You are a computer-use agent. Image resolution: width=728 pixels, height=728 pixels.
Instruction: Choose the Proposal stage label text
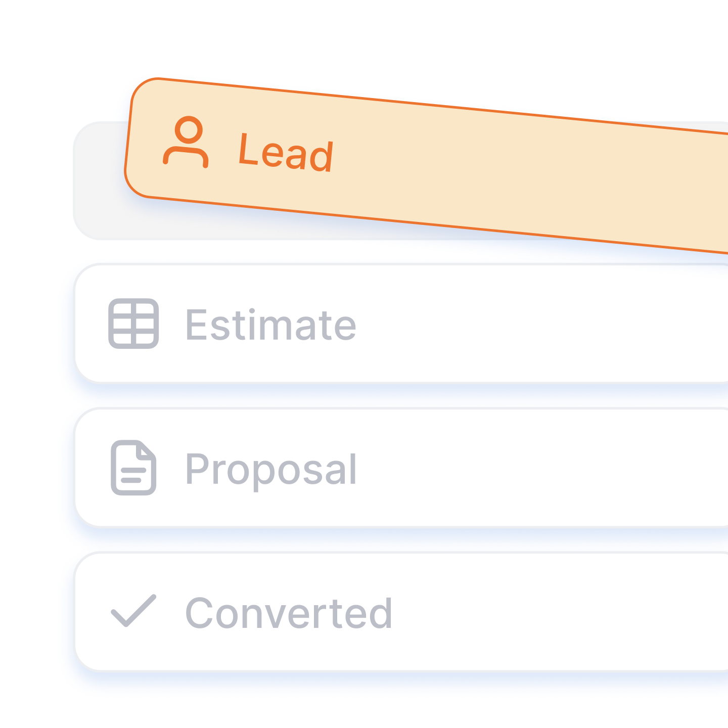click(271, 470)
